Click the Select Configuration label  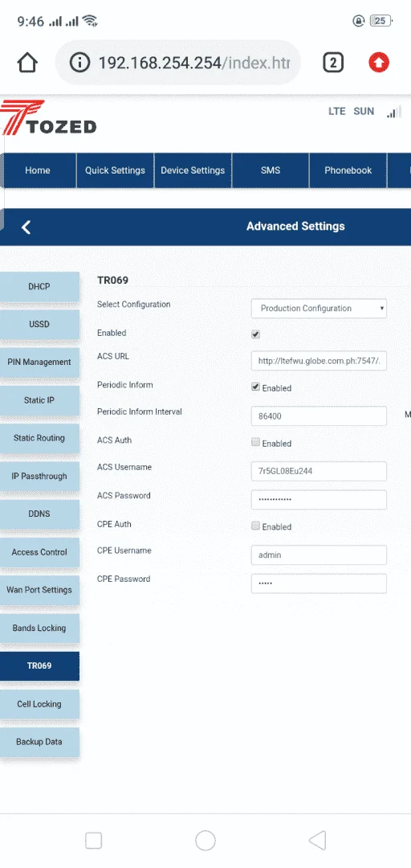point(134,305)
